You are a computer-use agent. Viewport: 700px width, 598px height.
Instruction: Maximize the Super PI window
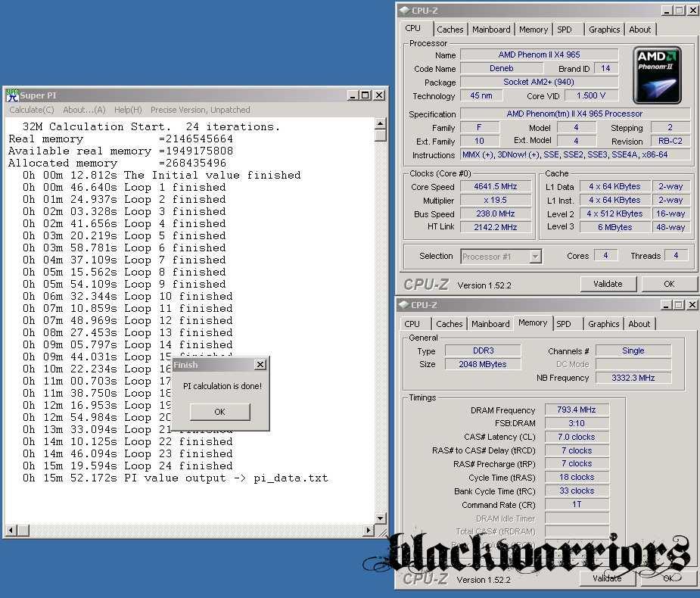click(x=366, y=95)
